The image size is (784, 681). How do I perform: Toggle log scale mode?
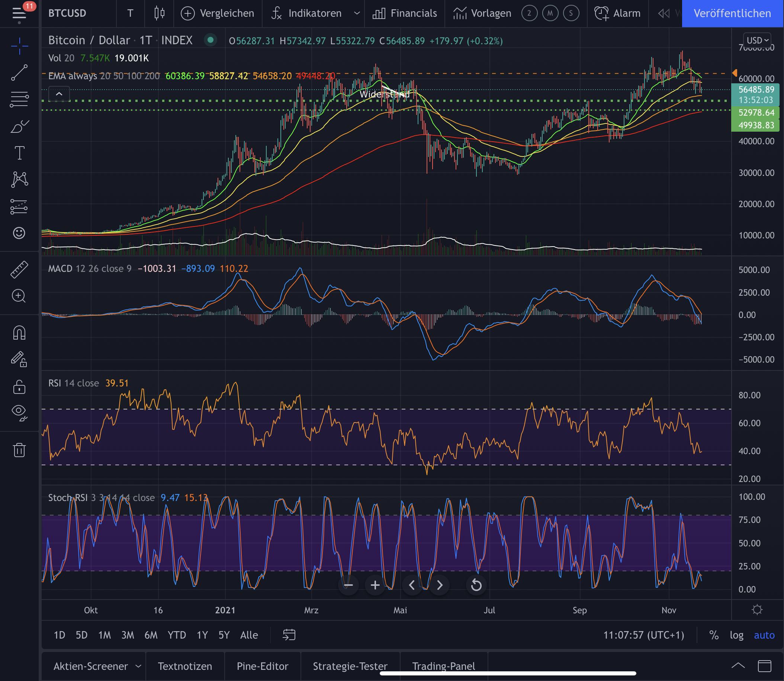736,635
